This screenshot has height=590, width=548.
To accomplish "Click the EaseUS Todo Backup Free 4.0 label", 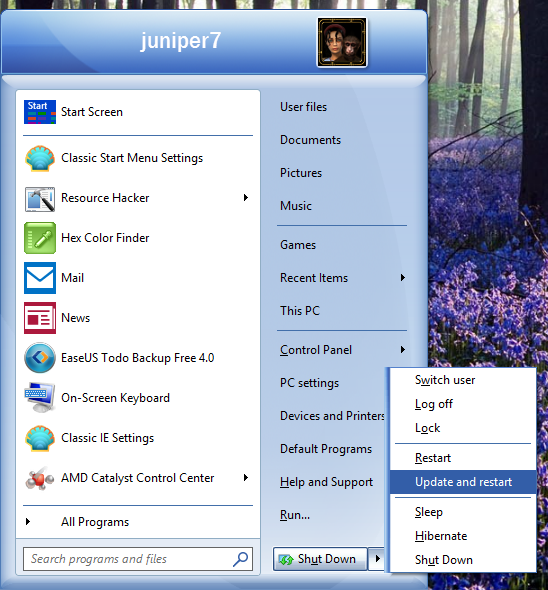I will click(x=138, y=358).
